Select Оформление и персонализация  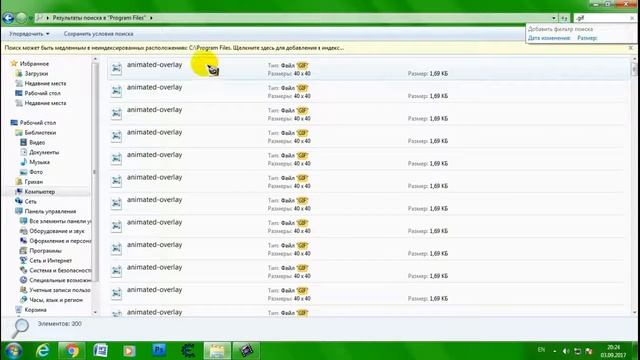point(60,241)
